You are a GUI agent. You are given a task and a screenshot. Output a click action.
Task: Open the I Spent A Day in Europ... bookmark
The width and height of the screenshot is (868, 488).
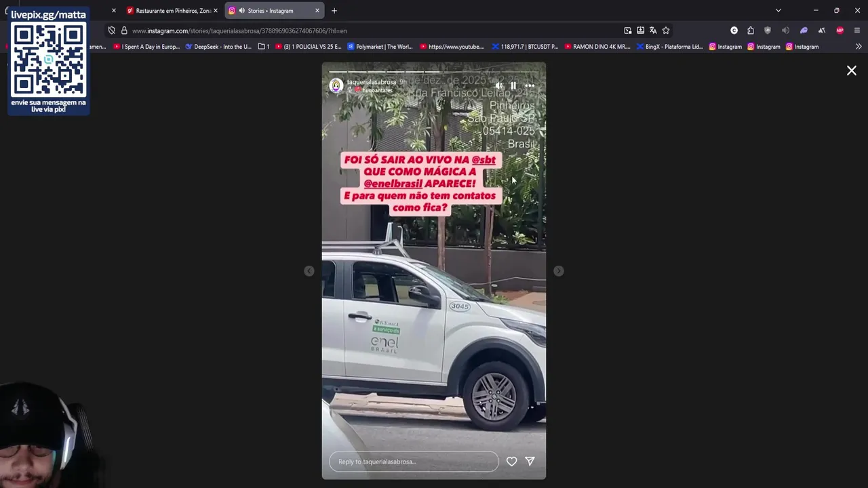(146, 47)
